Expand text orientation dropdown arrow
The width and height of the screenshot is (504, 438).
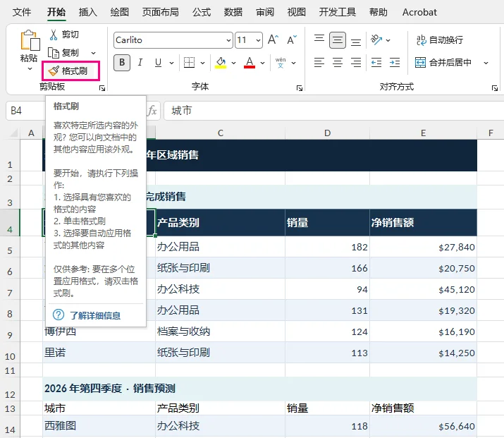point(388,40)
